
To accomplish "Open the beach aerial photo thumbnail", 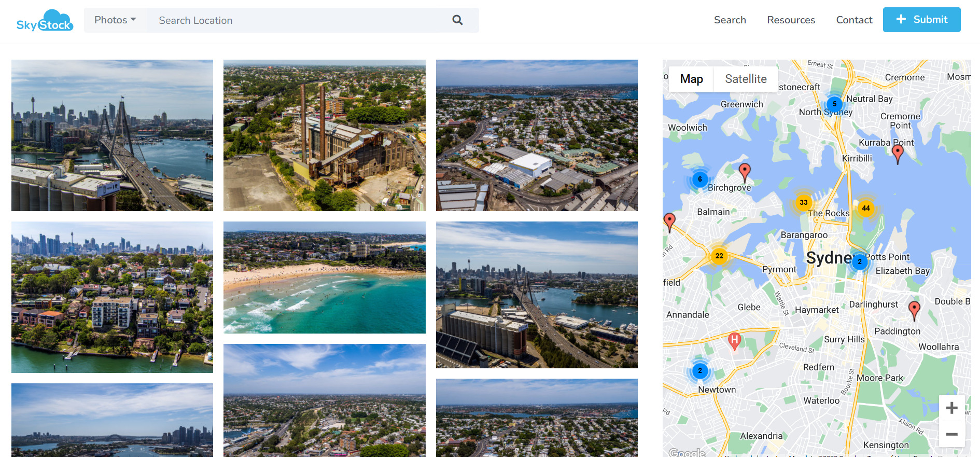I will click(324, 278).
